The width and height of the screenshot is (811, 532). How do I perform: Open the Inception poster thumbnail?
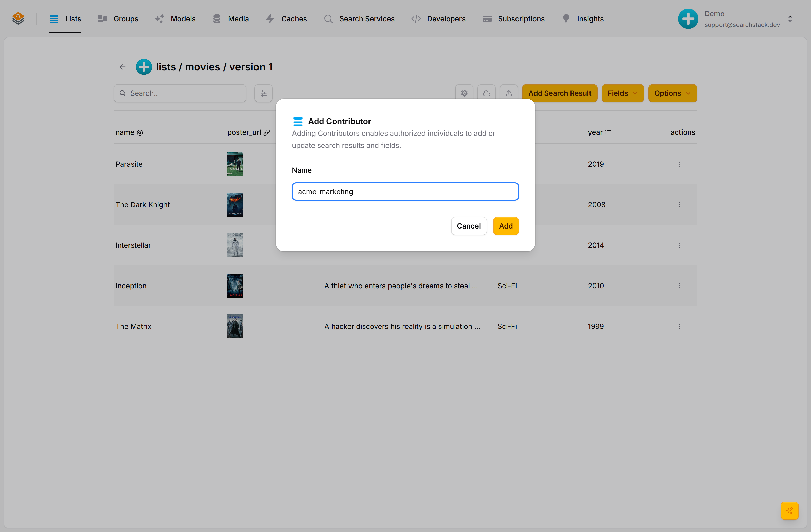tap(235, 286)
